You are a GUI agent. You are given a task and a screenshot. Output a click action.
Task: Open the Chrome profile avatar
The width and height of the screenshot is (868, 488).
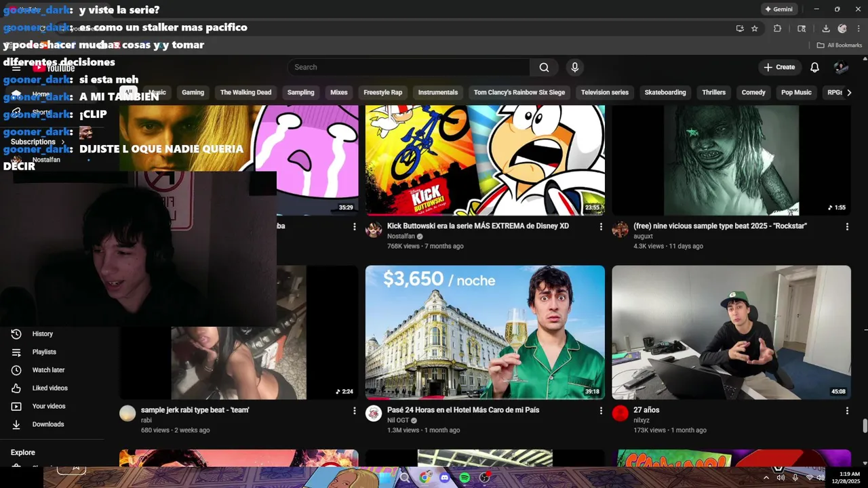[842, 28]
